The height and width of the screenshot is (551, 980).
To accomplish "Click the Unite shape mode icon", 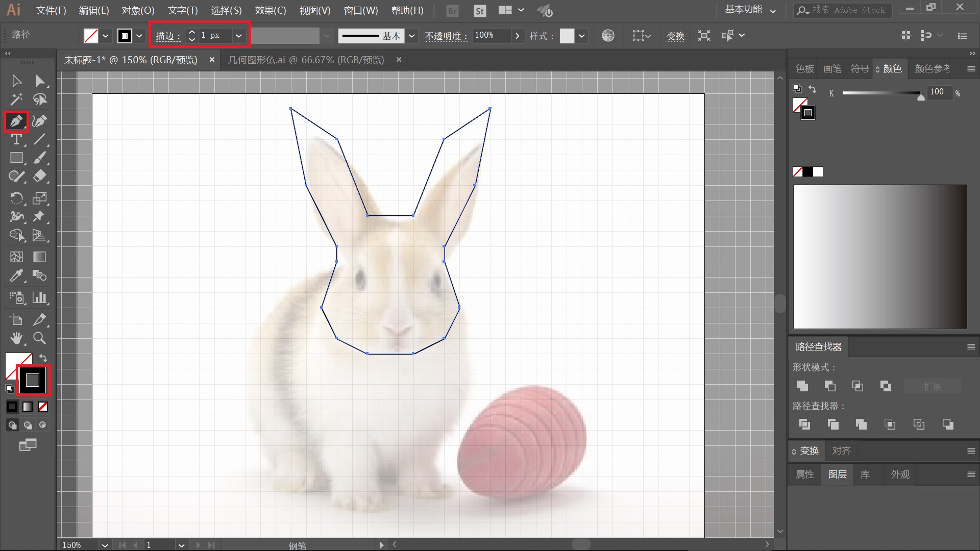I will [x=802, y=386].
